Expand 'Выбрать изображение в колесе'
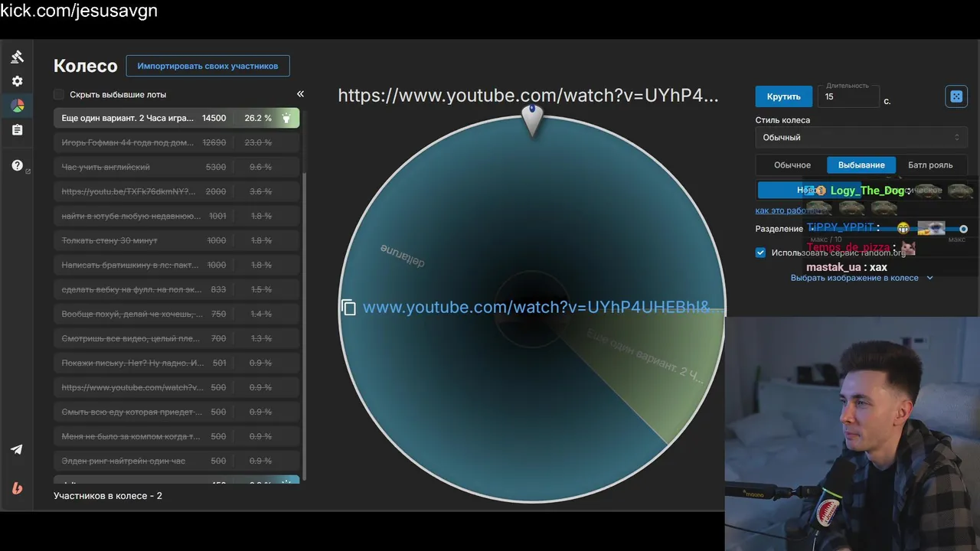 (x=861, y=278)
